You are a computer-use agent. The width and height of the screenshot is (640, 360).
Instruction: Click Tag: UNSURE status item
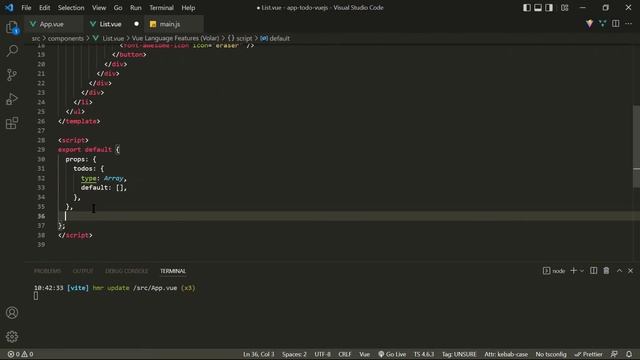[459, 354]
